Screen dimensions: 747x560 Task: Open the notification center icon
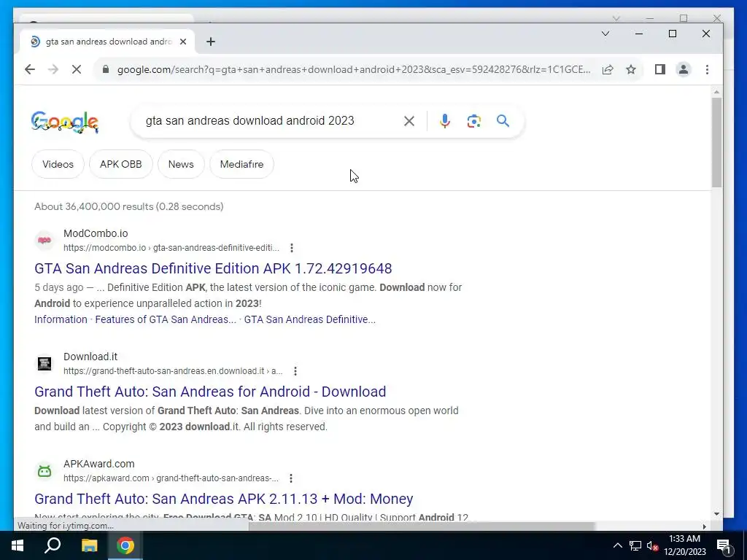pos(724,545)
